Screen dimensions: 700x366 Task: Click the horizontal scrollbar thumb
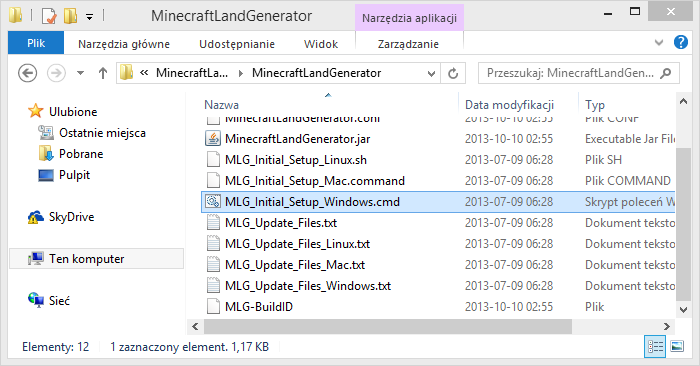(388, 327)
